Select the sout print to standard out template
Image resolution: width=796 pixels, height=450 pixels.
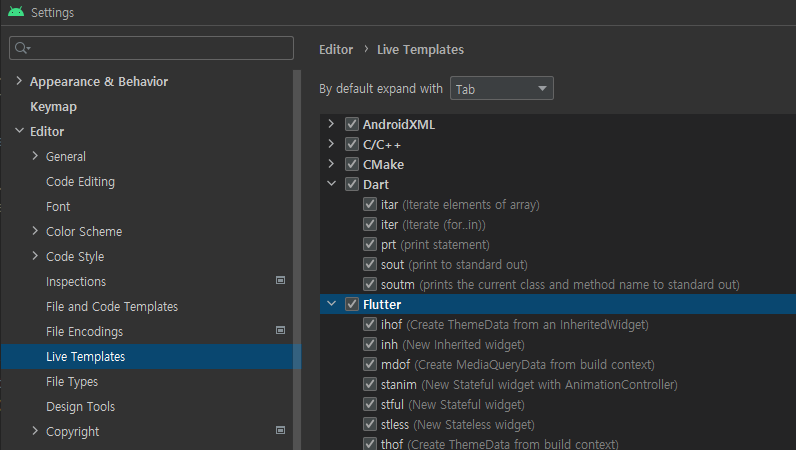454,264
